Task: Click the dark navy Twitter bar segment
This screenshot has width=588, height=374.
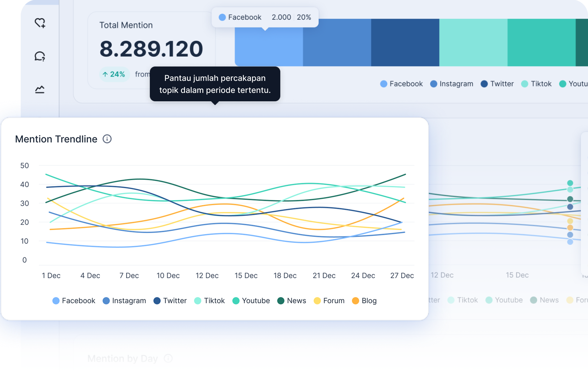Action: [x=405, y=42]
